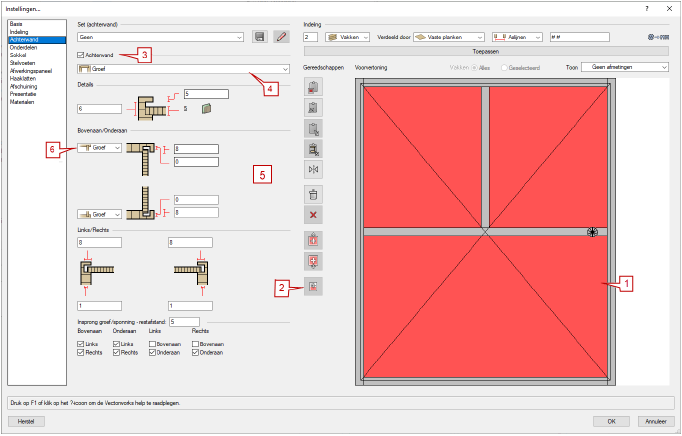This screenshot has height=436, width=682.
Task: Open the upper Groef dropdown under Bovenaan/Onderaan
Action: pyautogui.click(x=99, y=148)
